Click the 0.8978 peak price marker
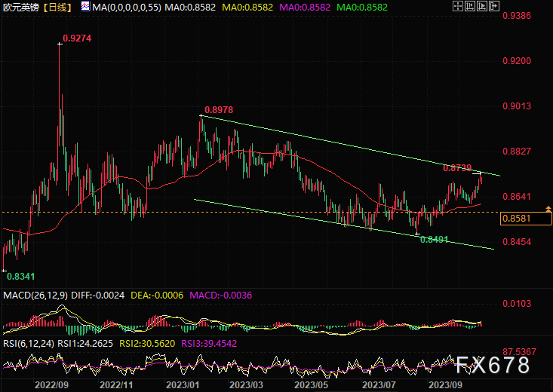This screenshot has height=392, width=553. (x=219, y=110)
